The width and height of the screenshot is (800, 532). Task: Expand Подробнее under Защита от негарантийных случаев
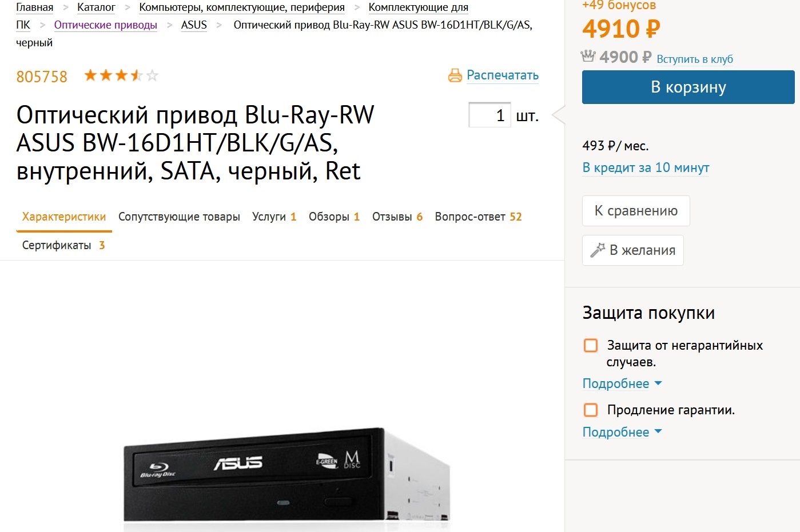pyautogui.click(x=622, y=383)
